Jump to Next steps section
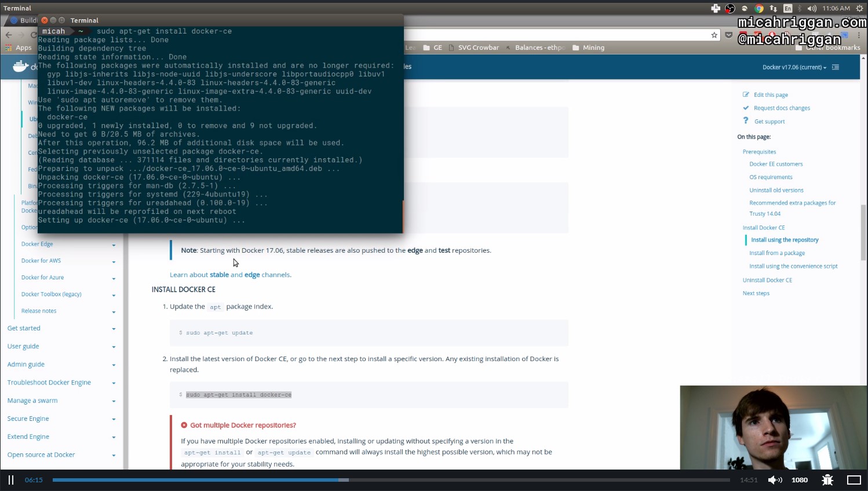868x491 pixels. [x=756, y=293]
